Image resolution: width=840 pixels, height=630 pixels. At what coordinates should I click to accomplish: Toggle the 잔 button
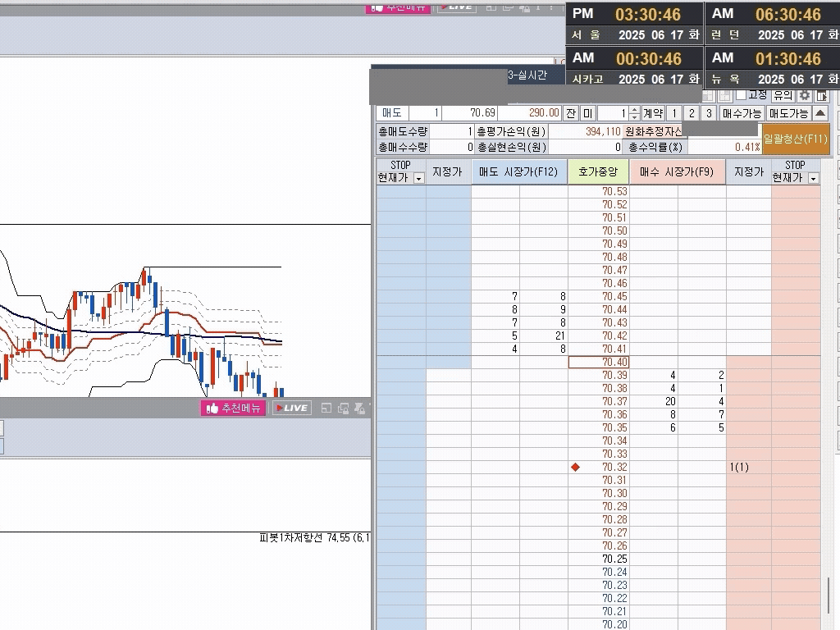tap(571, 113)
